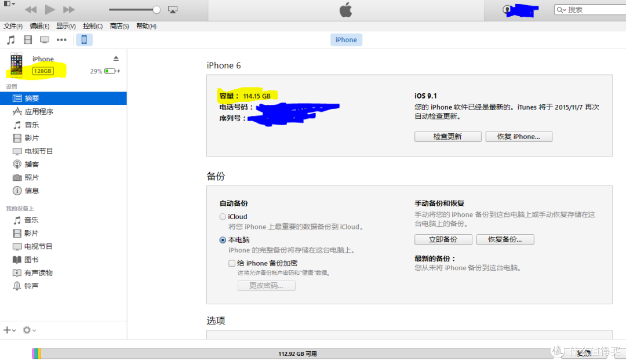Click the eject iPhone icon
This screenshot has height=364, width=626.
(116, 59)
